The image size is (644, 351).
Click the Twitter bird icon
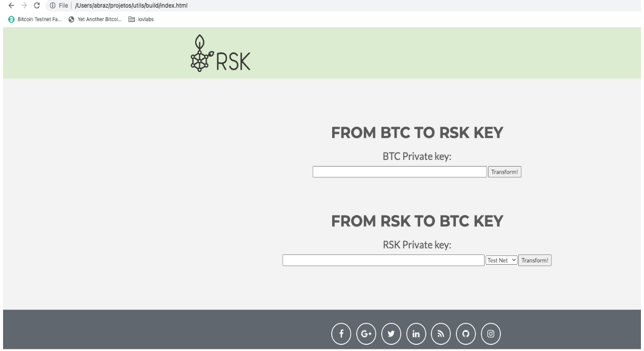pos(392,334)
